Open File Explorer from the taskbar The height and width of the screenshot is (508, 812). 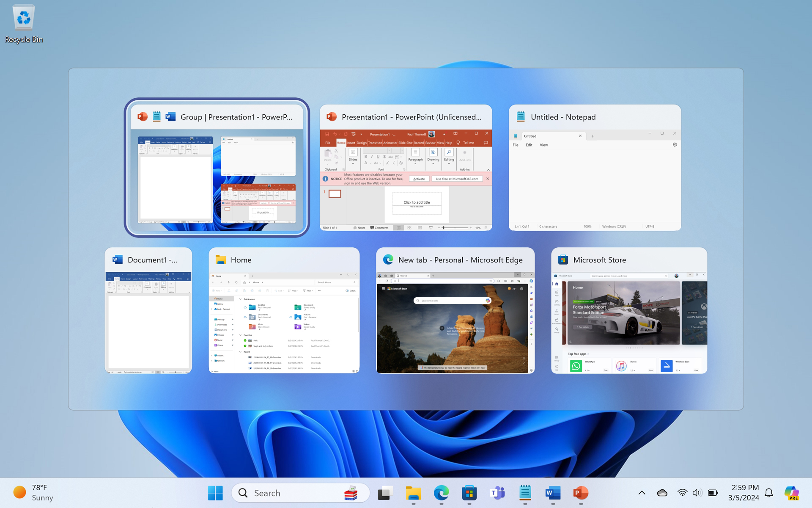click(413, 493)
